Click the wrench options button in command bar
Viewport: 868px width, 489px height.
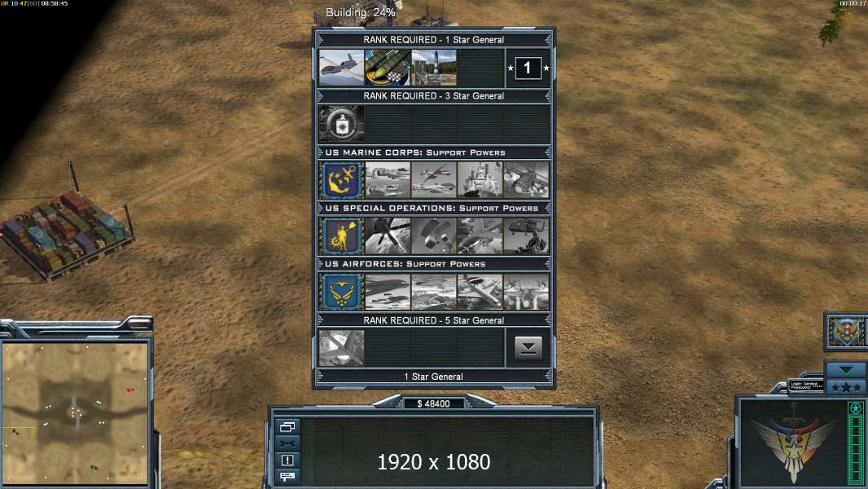[x=287, y=443]
